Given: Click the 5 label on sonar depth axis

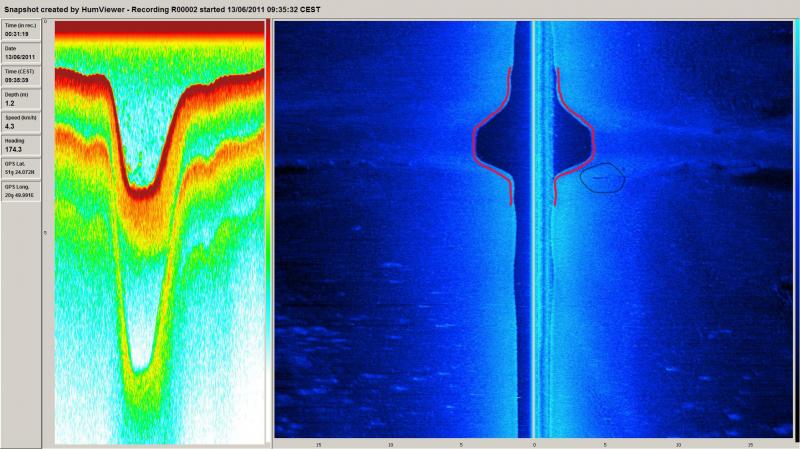Looking at the screenshot, I should coord(48,232).
